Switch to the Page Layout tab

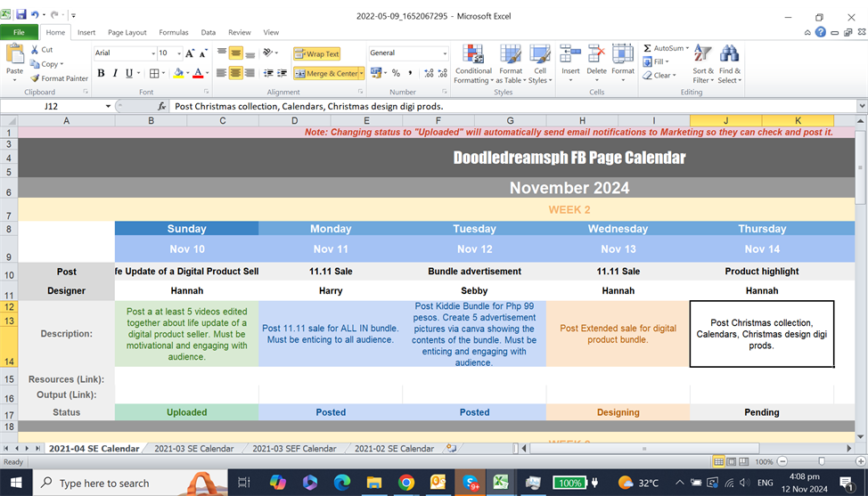127,32
